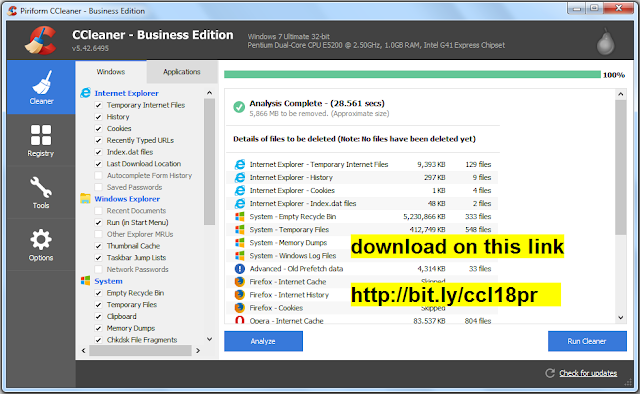Toggle the Memory Dumps checkbox
The image size is (640, 394).
point(98,328)
